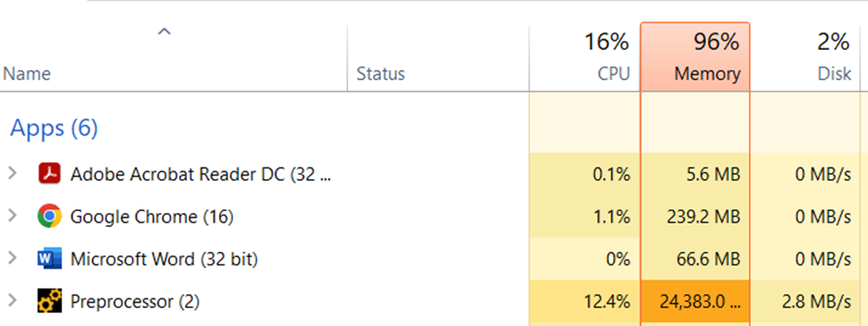Collapse the Apps (6) group heading
Image resolution: width=868 pixels, height=326 pixels.
click(x=54, y=128)
